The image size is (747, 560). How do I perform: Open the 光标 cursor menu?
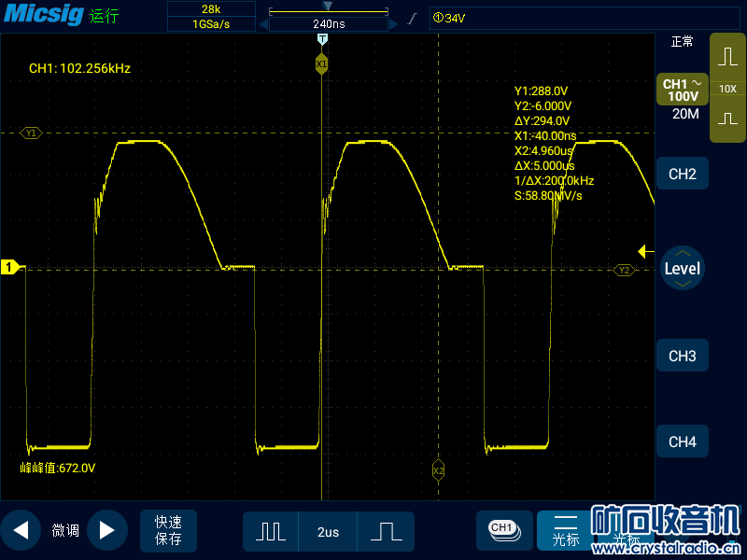[x=566, y=530]
